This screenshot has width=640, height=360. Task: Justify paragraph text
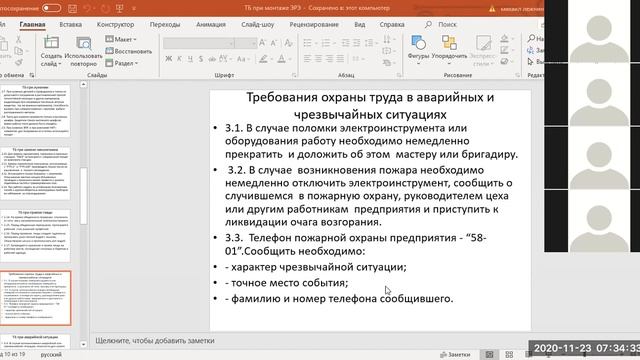[x=340, y=59]
